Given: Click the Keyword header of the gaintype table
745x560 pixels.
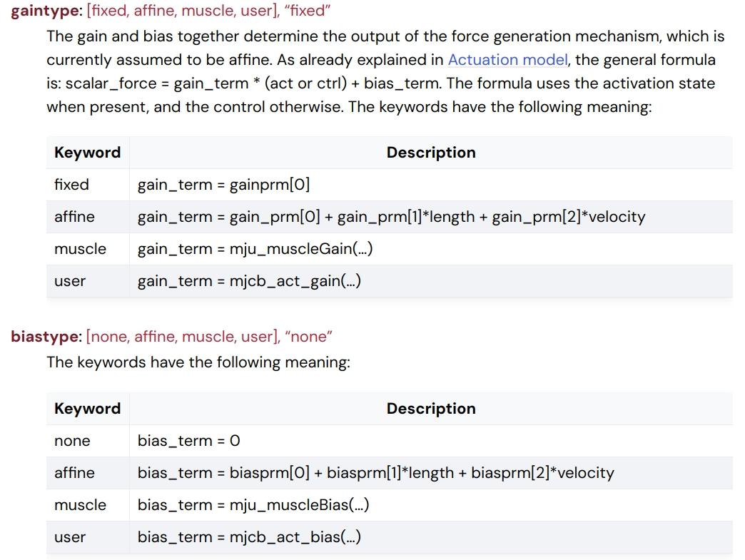Looking at the screenshot, I should (x=87, y=153).
